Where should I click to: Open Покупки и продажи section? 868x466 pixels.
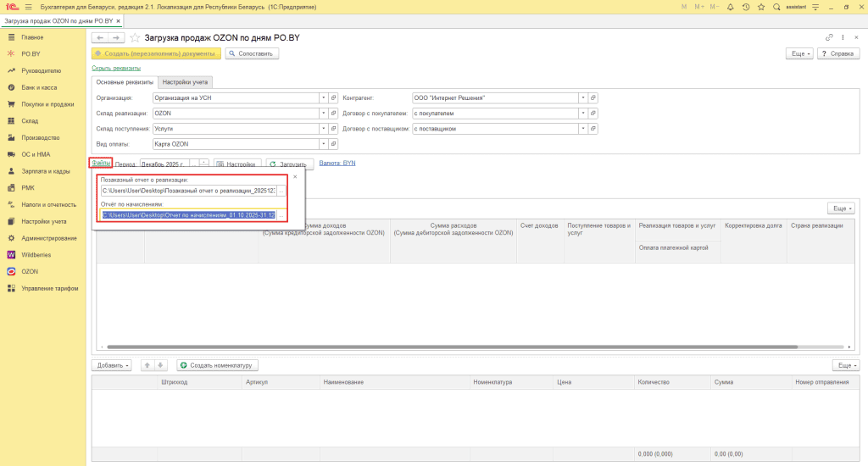[x=47, y=104]
